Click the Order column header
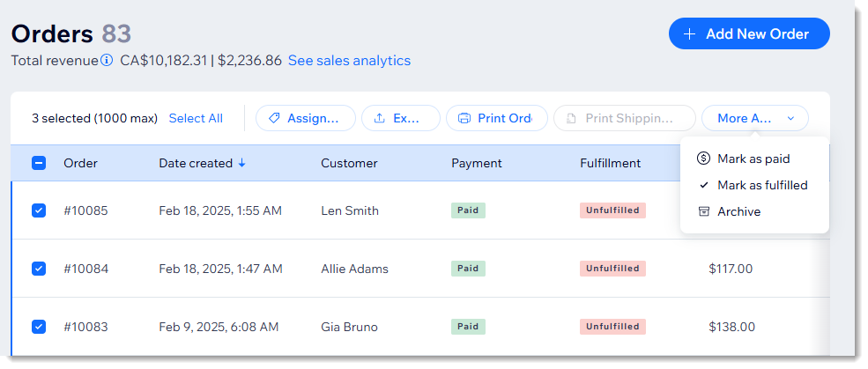 [x=80, y=163]
